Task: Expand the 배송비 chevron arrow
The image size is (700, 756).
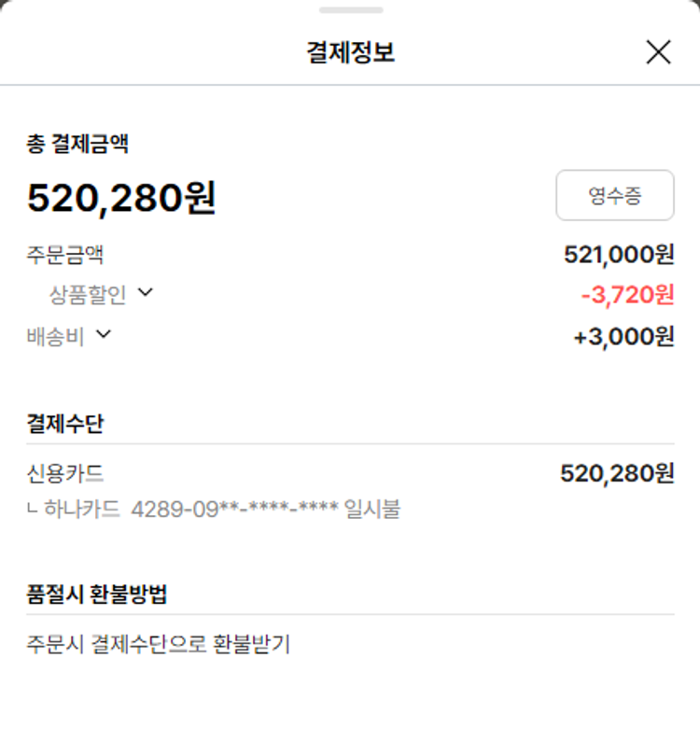Action: (x=104, y=334)
